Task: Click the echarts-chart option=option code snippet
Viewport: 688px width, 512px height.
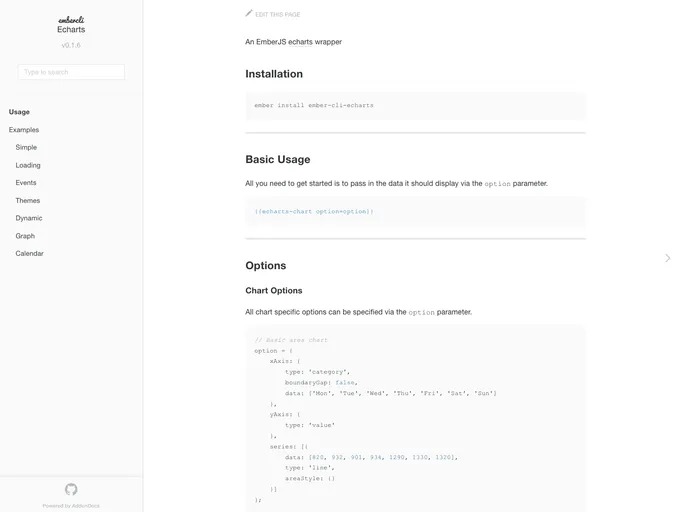Action: [x=314, y=211]
